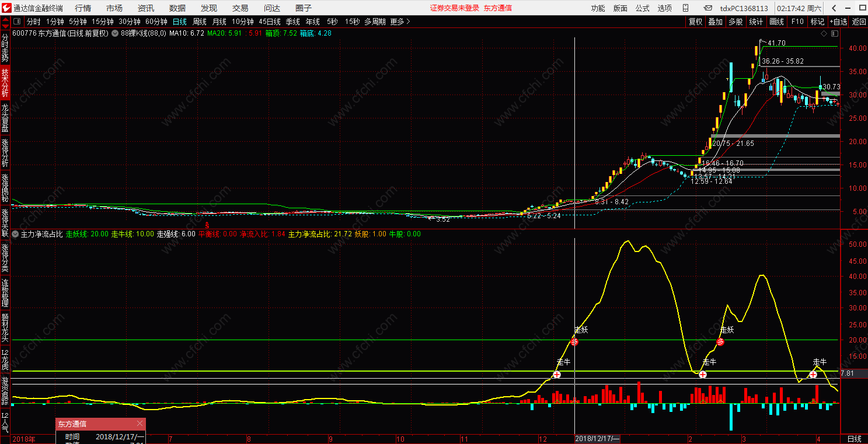Open the 发现 menu
The height and width of the screenshot is (444, 868).
[209, 8]
